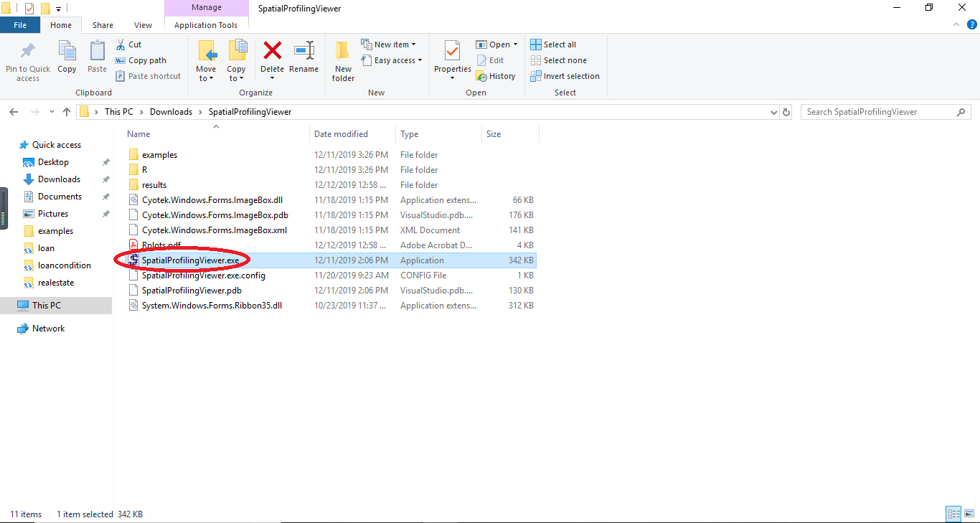
Task: Switch to large icons view mode
Action: tap(969, 514)
